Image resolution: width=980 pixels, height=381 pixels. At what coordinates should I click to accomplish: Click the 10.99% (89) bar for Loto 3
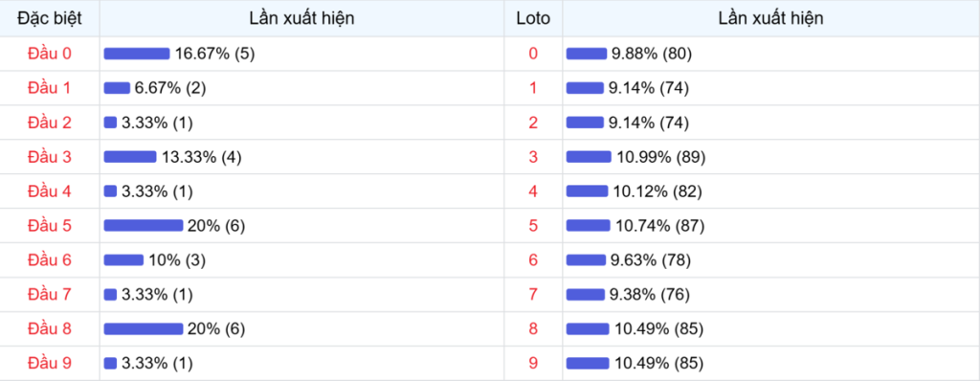(589, 157)
